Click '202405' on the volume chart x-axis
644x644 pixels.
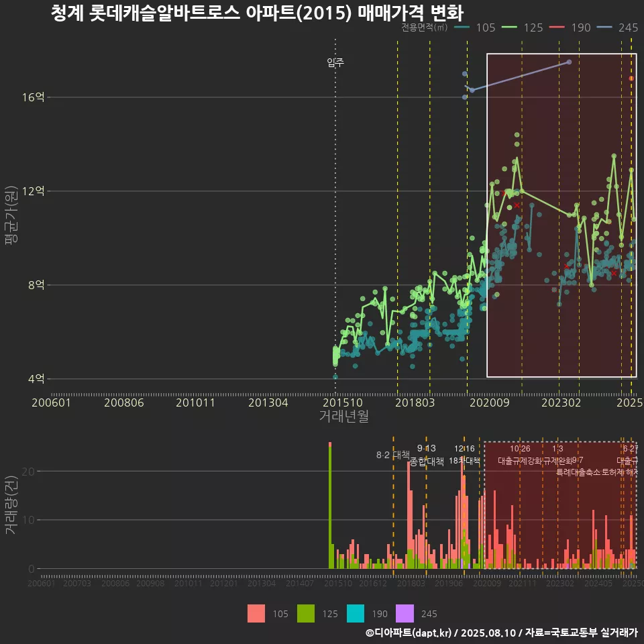(598, 583)
